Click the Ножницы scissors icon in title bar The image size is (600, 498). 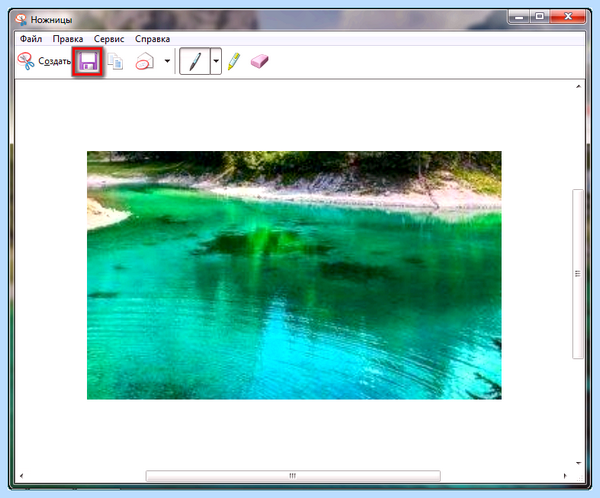click(21, 19)
